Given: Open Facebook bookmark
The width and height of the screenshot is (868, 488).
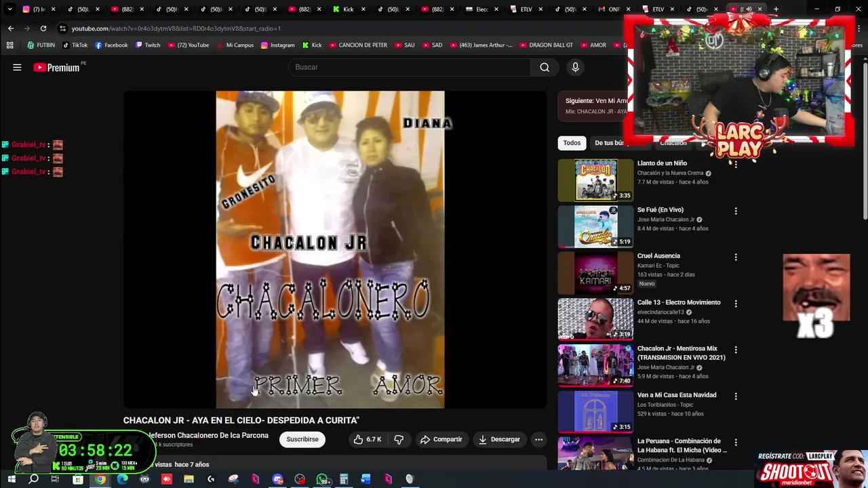Looking at the screenshot, I should [111, 45].
